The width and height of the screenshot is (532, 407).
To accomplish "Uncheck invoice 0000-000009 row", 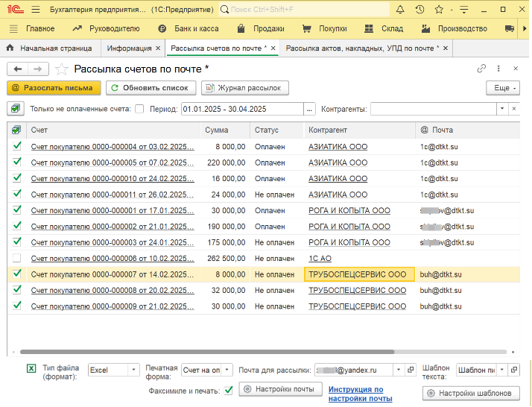I will coord(16,306).
